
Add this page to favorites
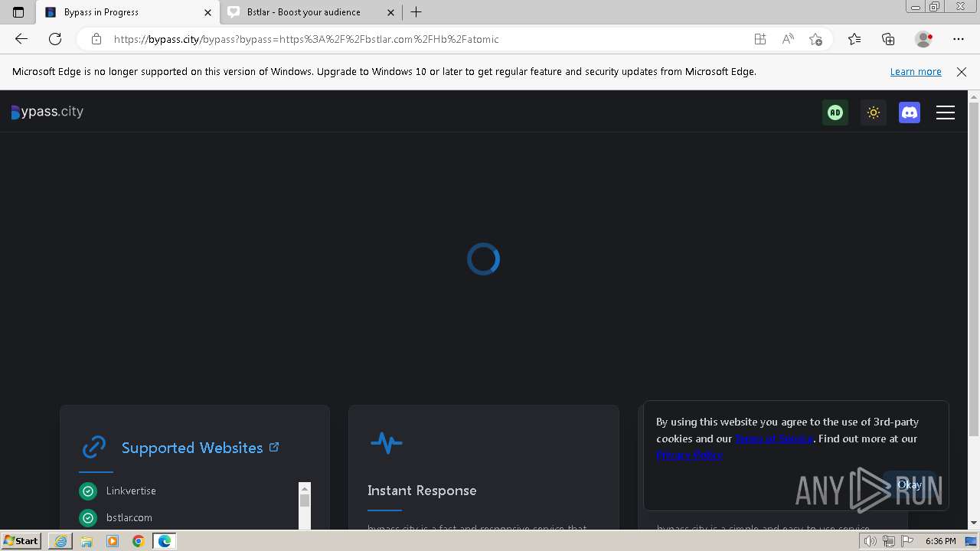coord(815,39)
